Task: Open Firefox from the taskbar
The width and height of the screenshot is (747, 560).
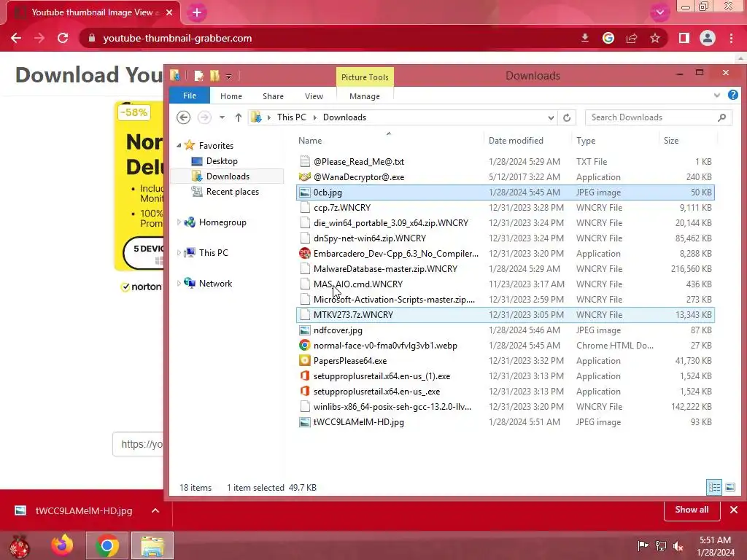Action: [x=63, y=545]
